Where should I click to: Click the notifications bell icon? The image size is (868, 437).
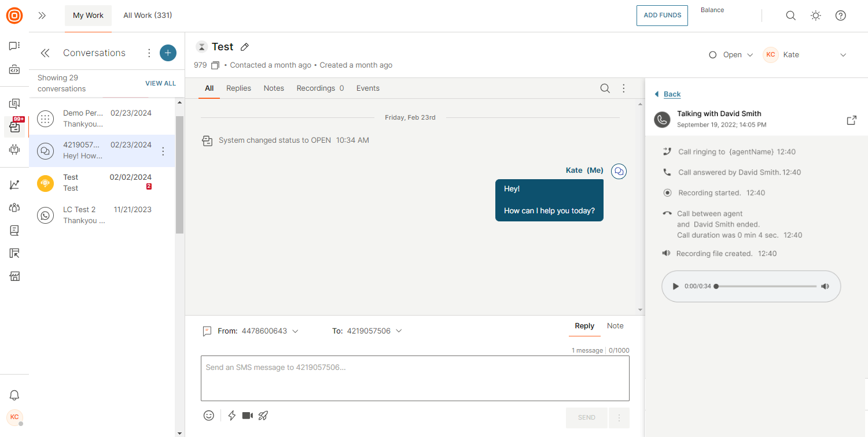coord(14,395)
